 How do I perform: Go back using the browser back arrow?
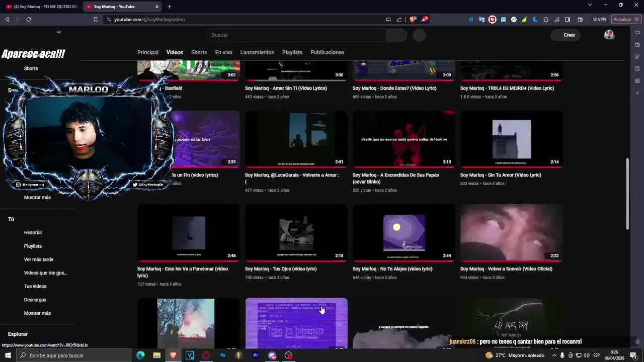7,20
